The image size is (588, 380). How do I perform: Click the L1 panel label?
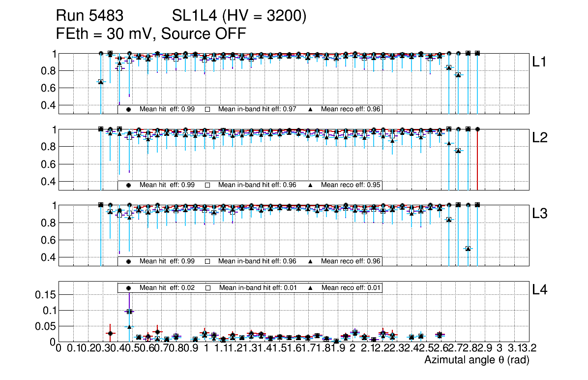click(x=540, y=62)
